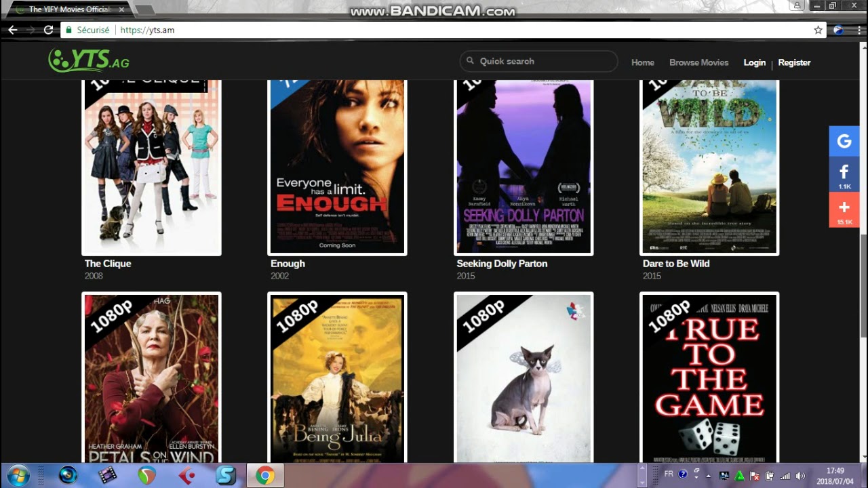Open Browse Movies page
The image size is (868, 488).
tap(698, 62)
